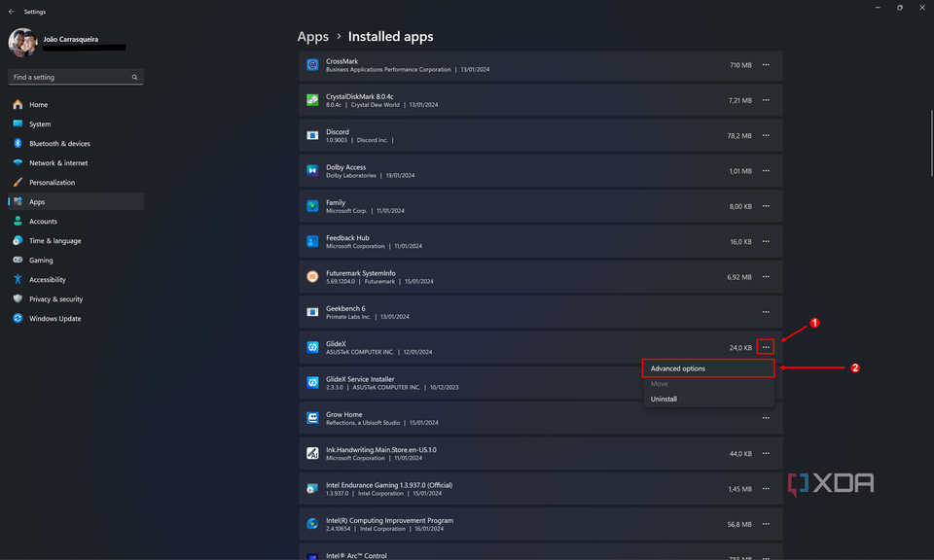Open Network & internet settings
The height and width of the screenshot is (560, 934).
point(76,163)
